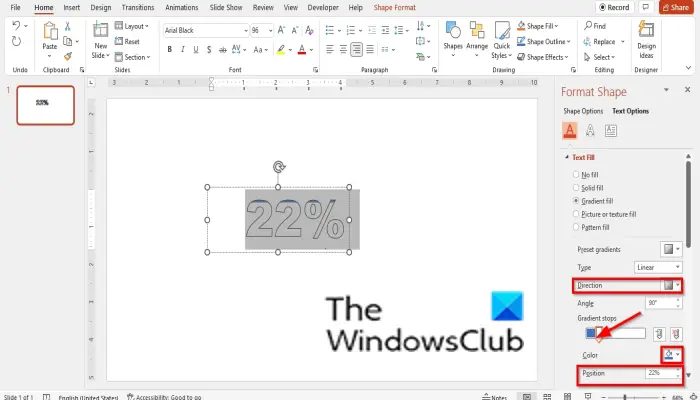Open gradient Type dropdown
700x400 pixels.
(x=658, y=267)
